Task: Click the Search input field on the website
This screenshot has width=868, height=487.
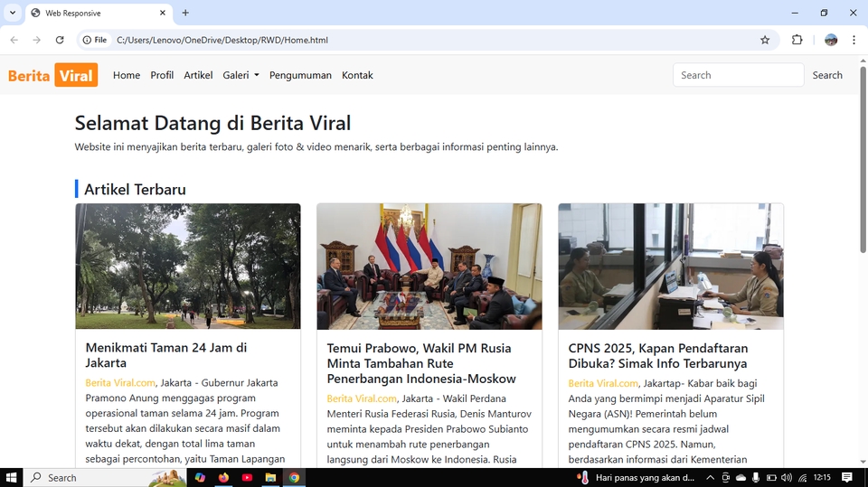Action: pos(738,75)
